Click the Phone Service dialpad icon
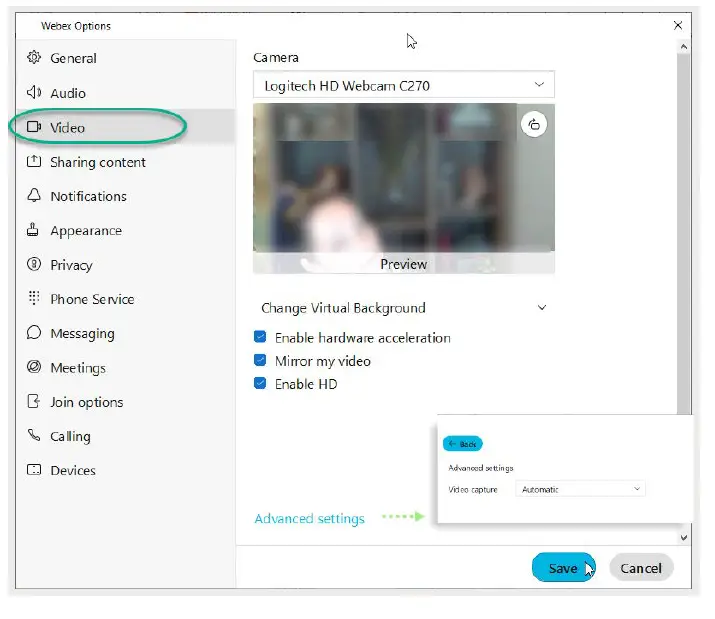This screenshot has width=715, height=619. [x=34, y=298]
